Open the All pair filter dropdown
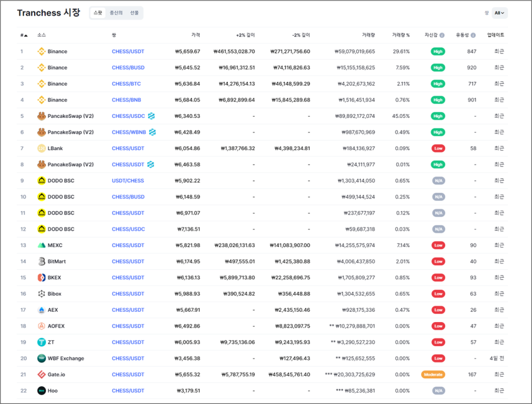This screenshot has width=532, height=404. point(500,13)
